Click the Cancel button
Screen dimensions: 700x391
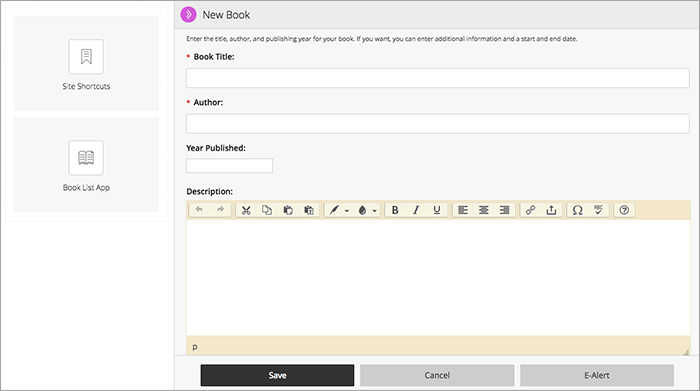pyautogui.click(x=437, y=375)
